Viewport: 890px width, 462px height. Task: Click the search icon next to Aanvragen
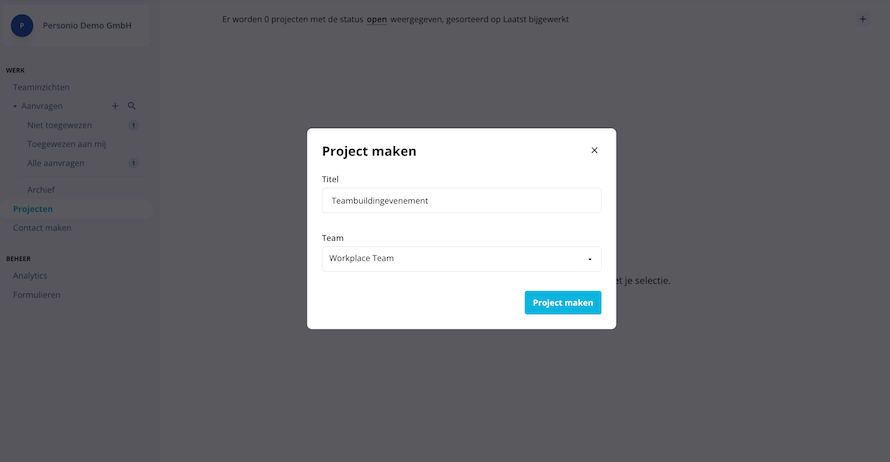coord(132,106)
